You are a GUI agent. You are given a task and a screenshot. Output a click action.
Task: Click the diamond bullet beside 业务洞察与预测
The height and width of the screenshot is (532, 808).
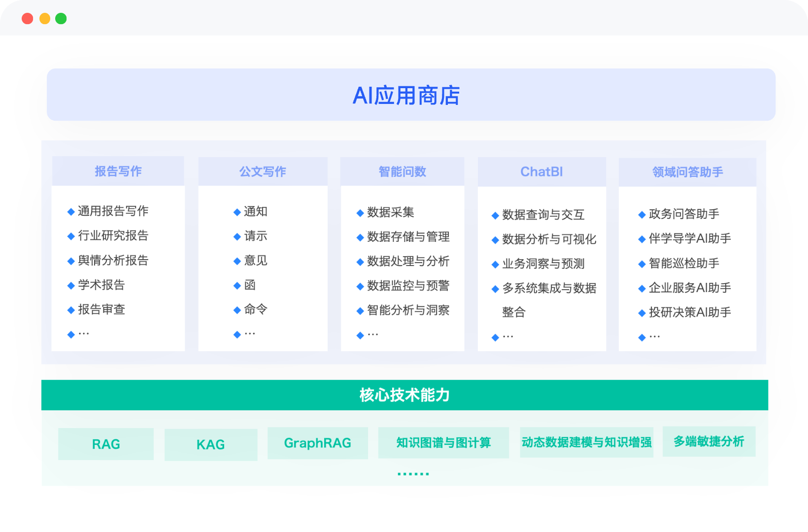(495, 265)
